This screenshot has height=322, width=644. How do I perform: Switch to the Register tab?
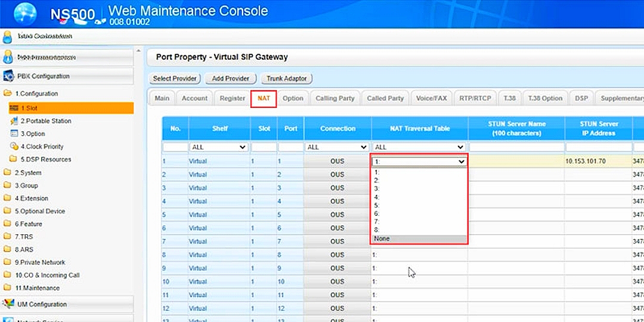click(232, 98)
